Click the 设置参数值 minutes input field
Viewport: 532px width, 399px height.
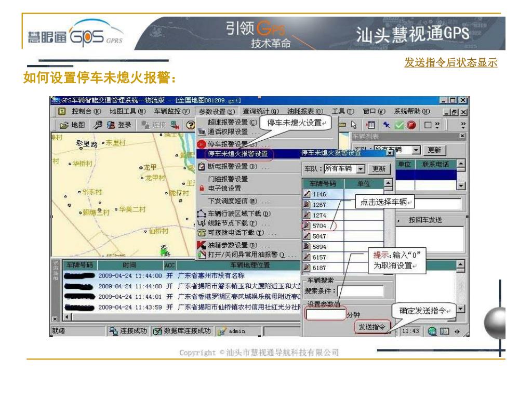[x=326, y=314]
